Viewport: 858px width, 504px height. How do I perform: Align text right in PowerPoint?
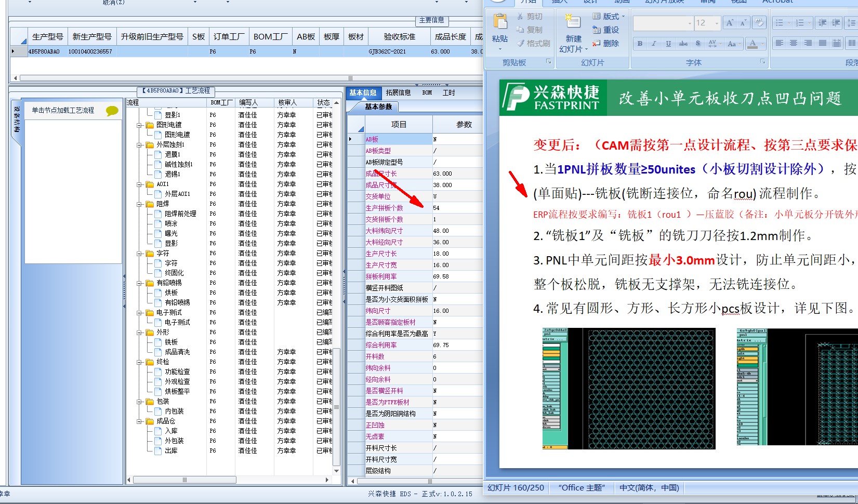(808, 44)
